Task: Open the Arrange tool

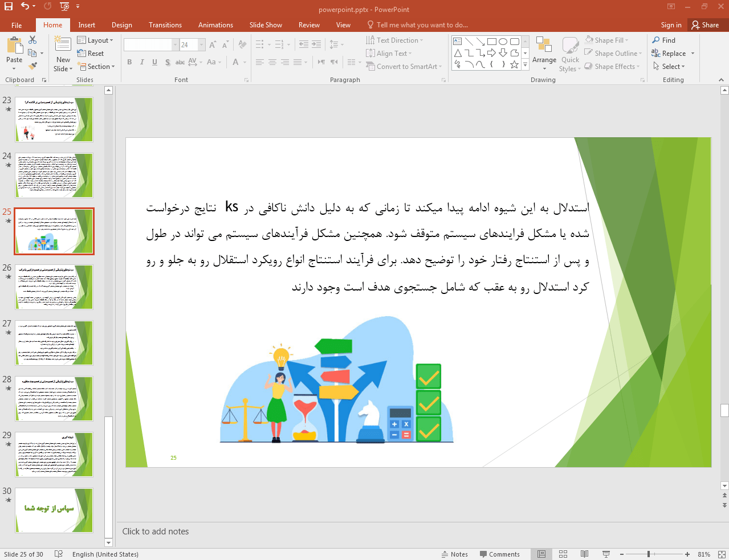Action: click(544, 54)
